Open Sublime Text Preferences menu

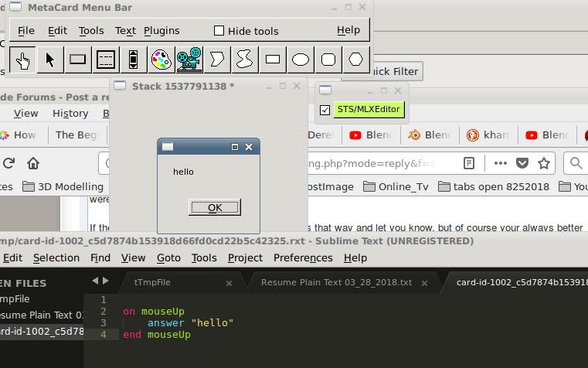click(x=303, y=257)
